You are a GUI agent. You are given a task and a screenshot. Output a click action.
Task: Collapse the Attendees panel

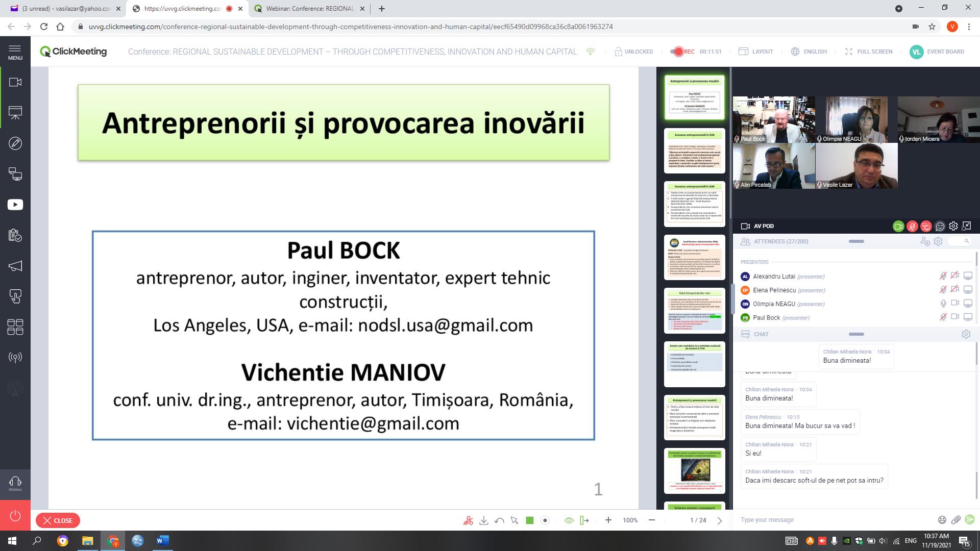pos(856,241)
